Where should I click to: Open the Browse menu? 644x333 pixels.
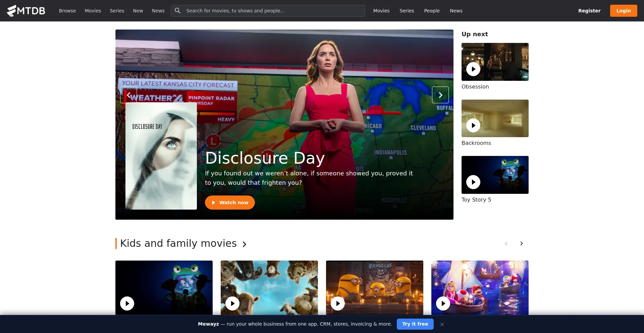(67, 11)
